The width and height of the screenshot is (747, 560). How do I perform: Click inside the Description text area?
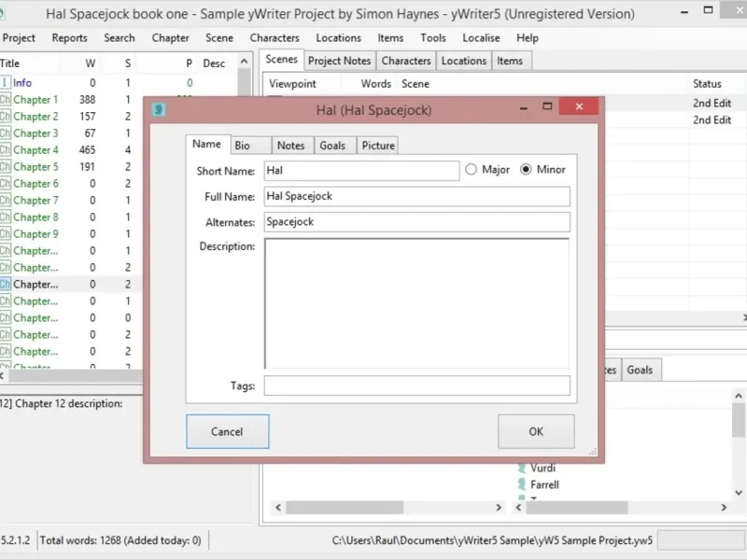point(416,303)
